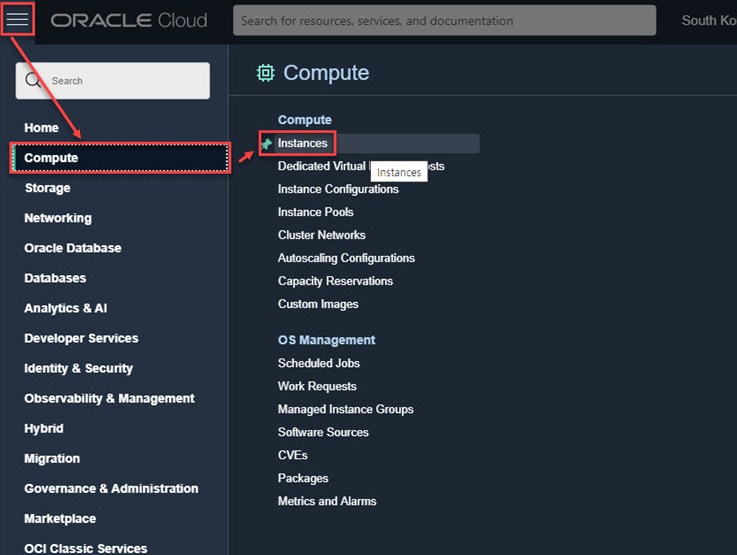Click the pin icon beside Instances
The image size is (737, 555).
[267, 144]
